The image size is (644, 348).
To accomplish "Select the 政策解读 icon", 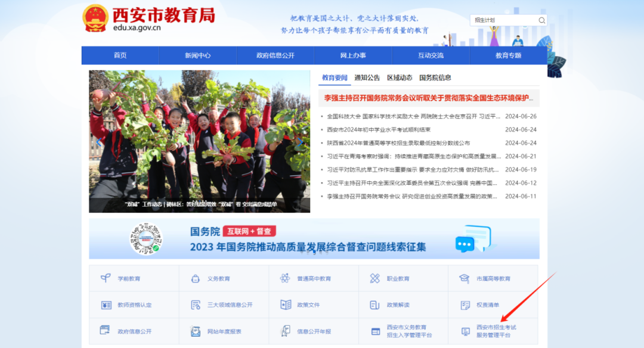I will click(x=374, y=304).
